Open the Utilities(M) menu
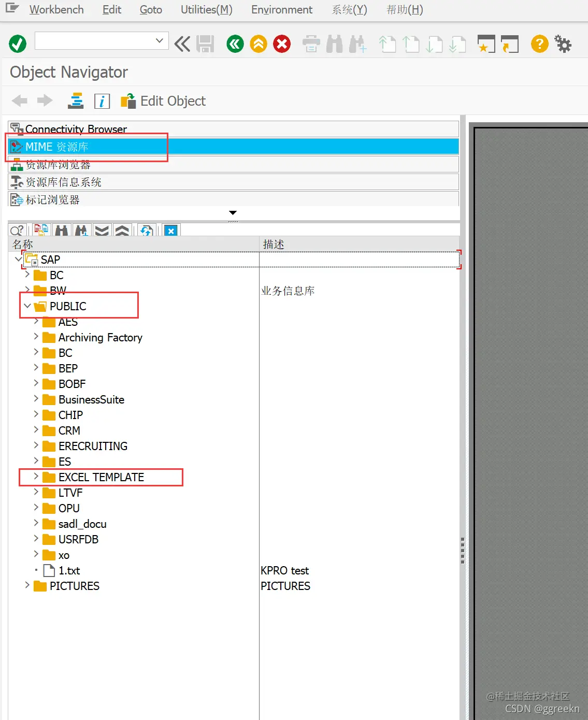 [207, 10]
